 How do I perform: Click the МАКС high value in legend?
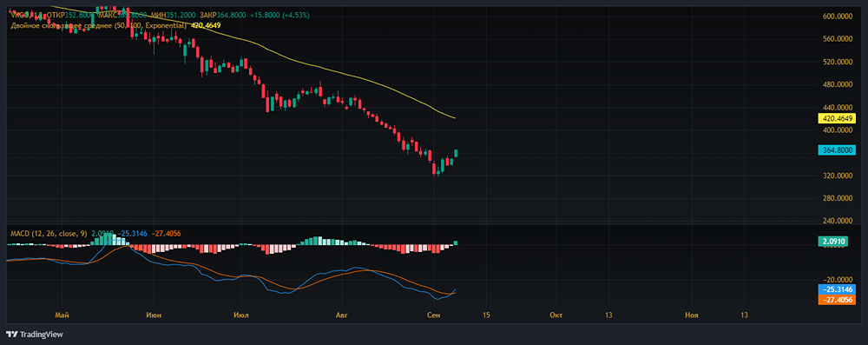pyautogui.click(x=122, y=15)
